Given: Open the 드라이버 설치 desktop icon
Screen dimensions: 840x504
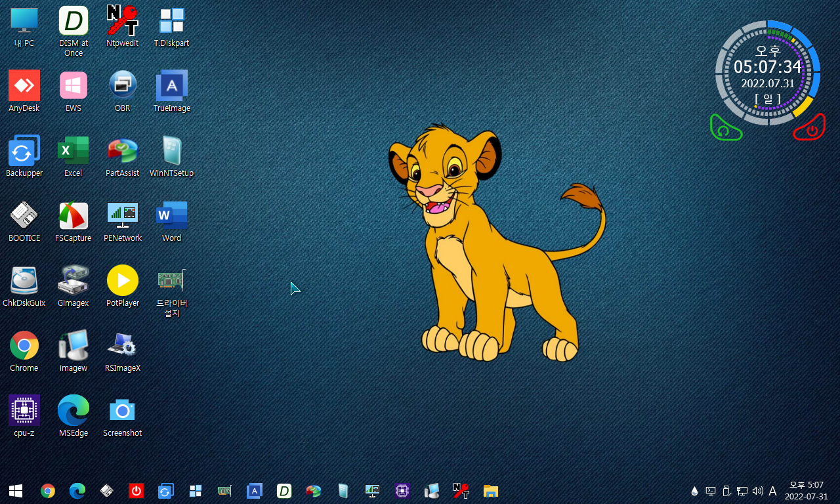Looking at the screenshot, I should click(172, 291).
